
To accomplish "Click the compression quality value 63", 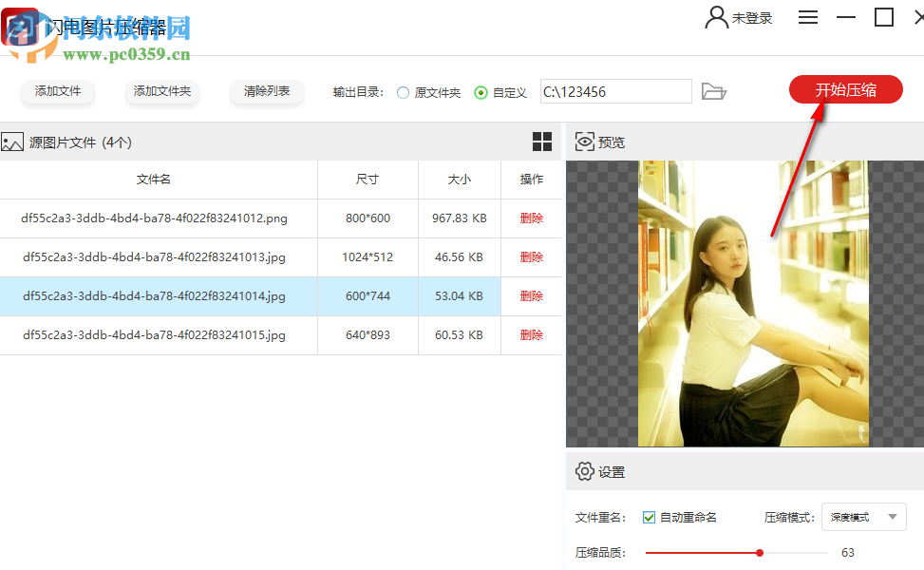I will [847, 552].
